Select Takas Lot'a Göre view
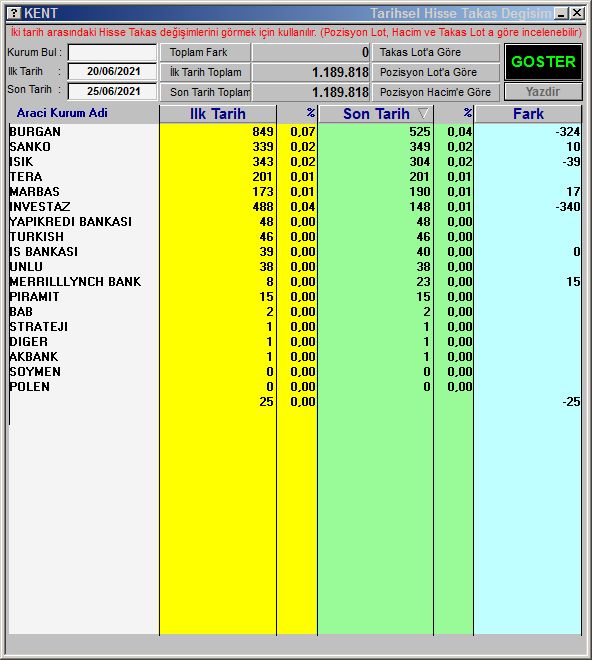The image size is (592, 660). pyautogui.click(x=435, y=52)
